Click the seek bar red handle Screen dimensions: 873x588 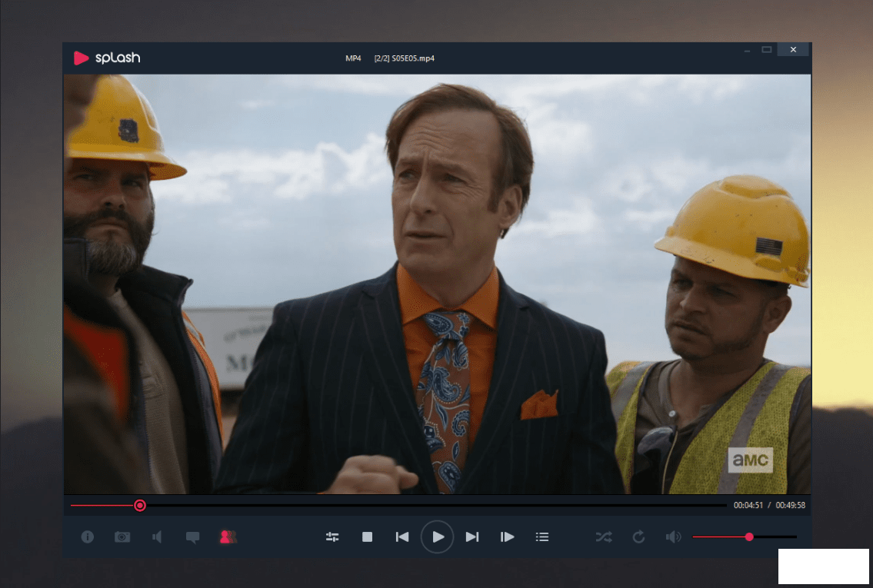click(140, 505)
